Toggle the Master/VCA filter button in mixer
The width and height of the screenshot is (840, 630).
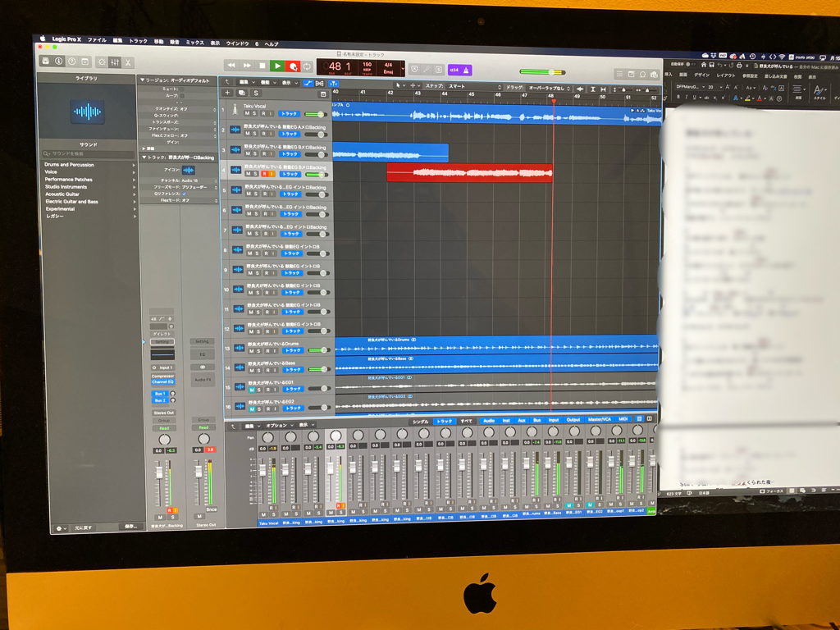point(599,419)
